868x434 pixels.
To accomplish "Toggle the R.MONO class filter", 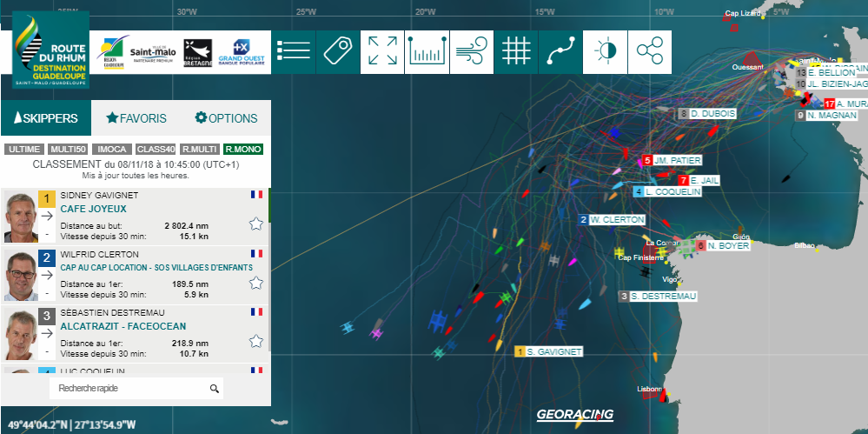I will tap(243, 149).
